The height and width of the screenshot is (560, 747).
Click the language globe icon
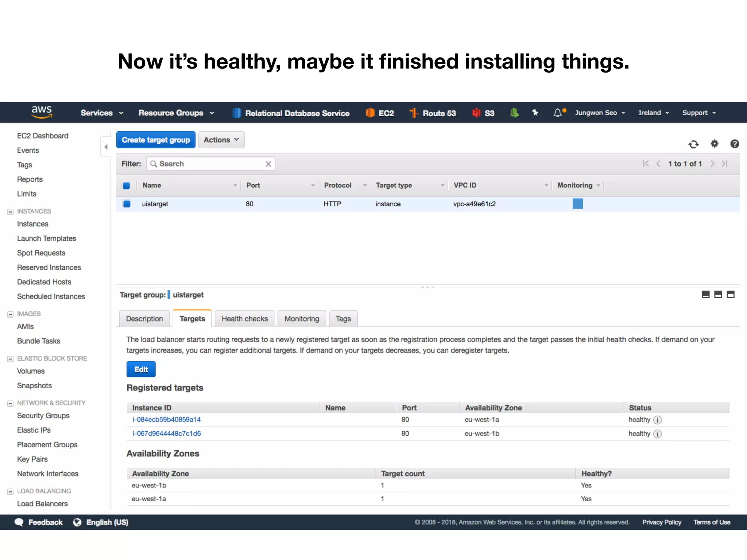pos(77,522)
